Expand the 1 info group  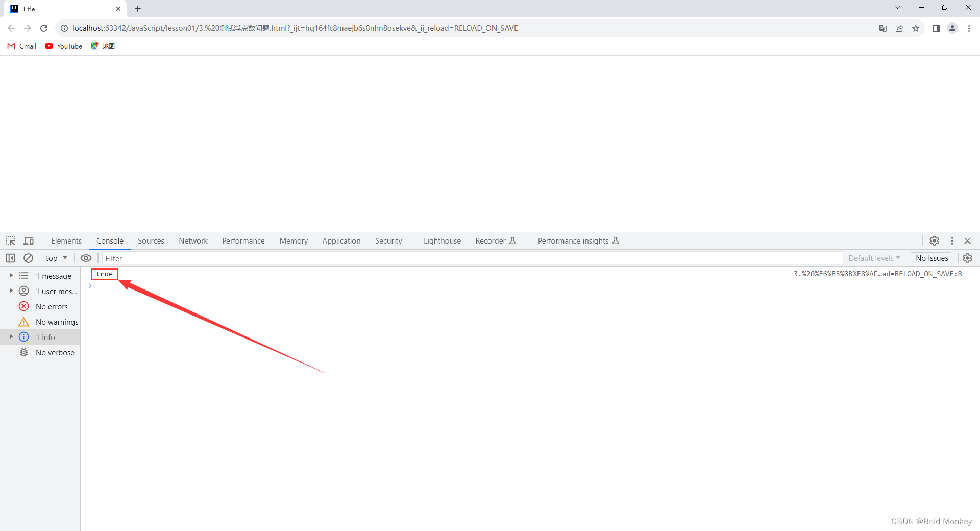click(11, 337)
